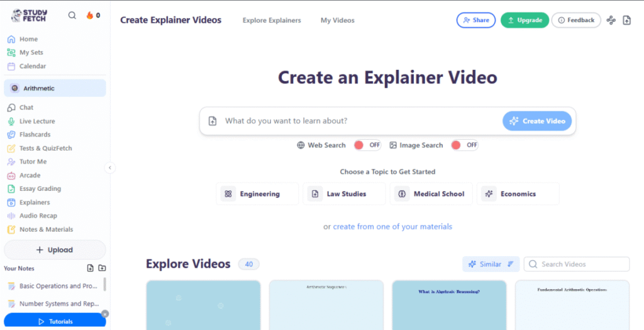Switch to the My Videos tab
Image resolution: width=644 pixels, height=330 pixels.
point(337,20)
